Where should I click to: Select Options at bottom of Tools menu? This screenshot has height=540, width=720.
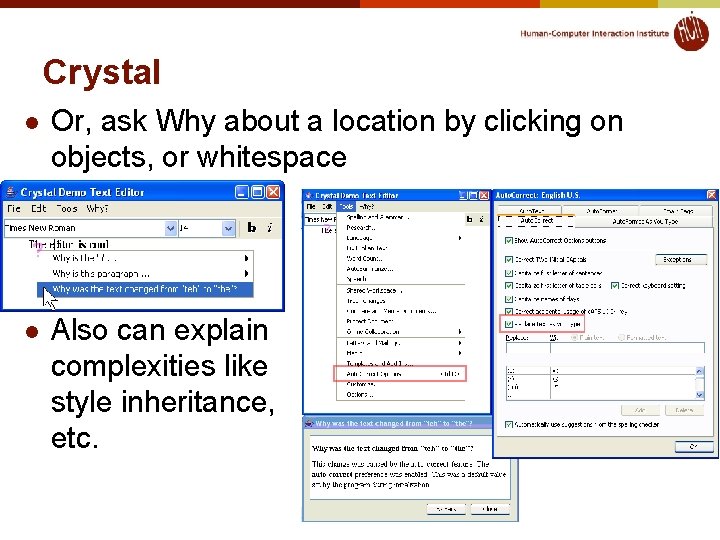pyautogui.click(x=401, y=394)
